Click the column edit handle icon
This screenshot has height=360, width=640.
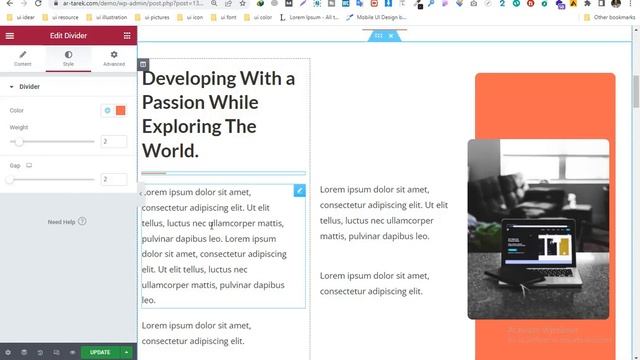[143, 64]
